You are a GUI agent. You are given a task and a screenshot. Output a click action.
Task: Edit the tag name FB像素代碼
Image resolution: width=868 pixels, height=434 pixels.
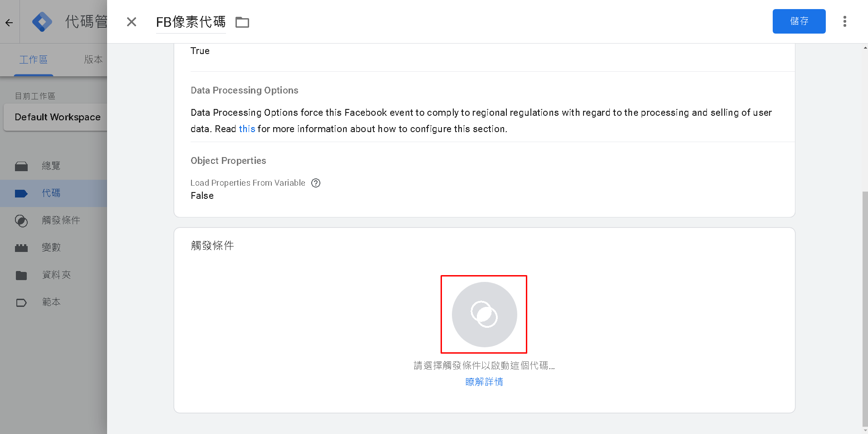(191, 22)
